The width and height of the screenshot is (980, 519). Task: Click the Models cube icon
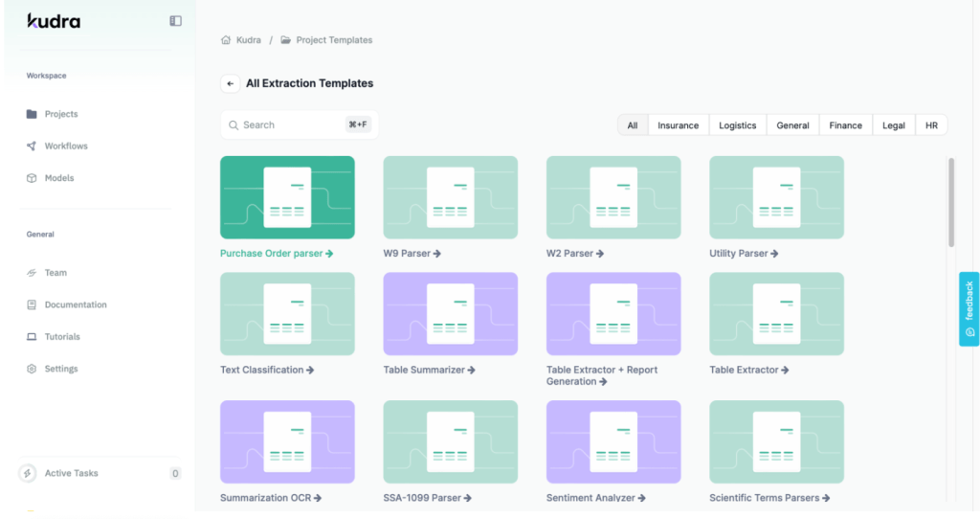point(32,177)
